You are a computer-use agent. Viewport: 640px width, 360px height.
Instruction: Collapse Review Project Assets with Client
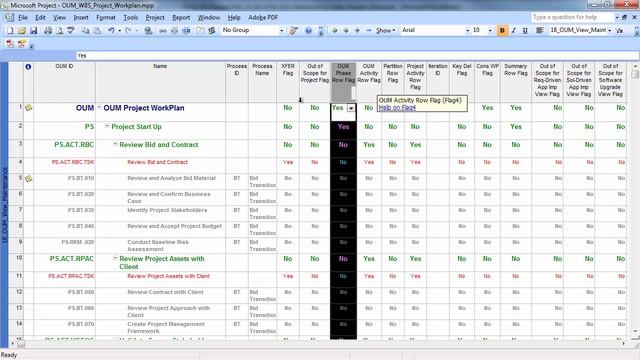tap(115, 258)
